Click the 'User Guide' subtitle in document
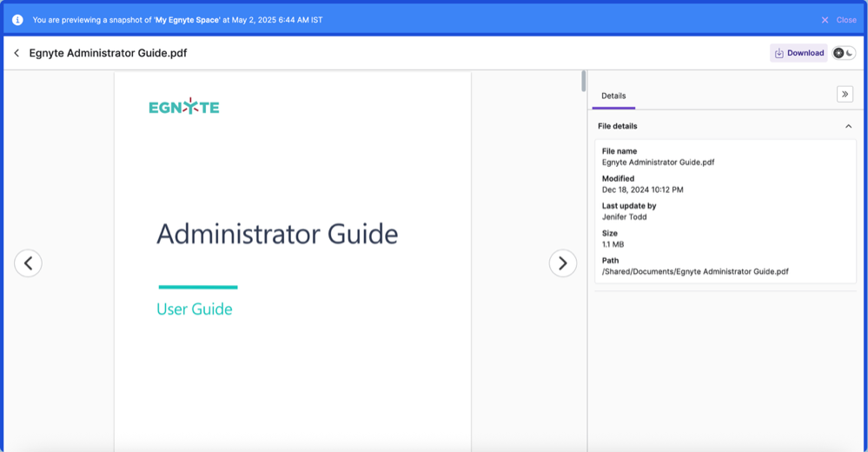868x452 pixels. click(x=195, y=309)
